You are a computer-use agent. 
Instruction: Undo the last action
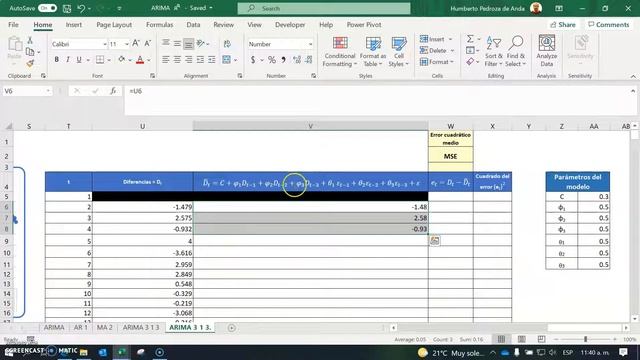pos(81,8)
